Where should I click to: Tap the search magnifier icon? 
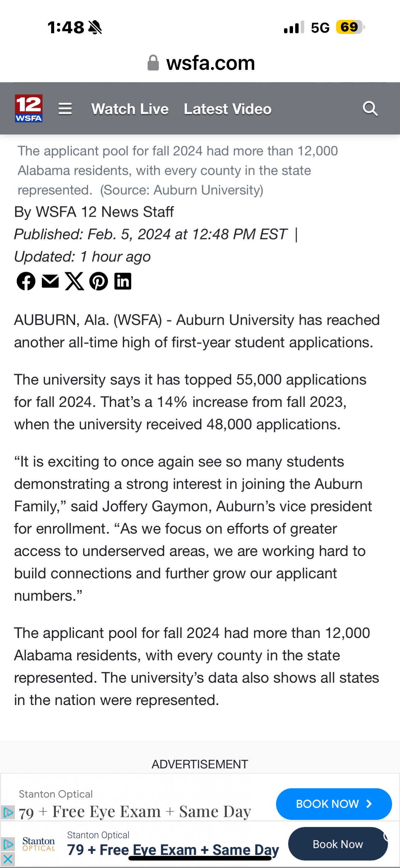370,109
